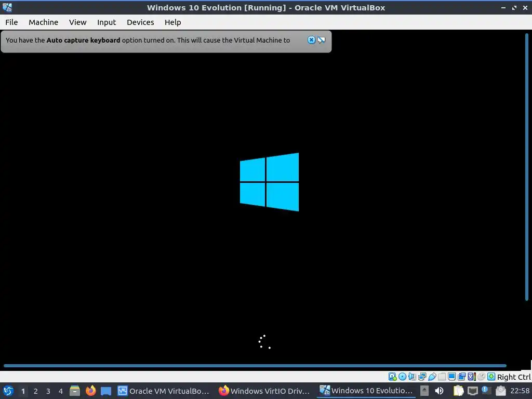Viewport: 532px width, 399px height.
Task: Click the Windows logo in the VM display
Action: point(270,182)
